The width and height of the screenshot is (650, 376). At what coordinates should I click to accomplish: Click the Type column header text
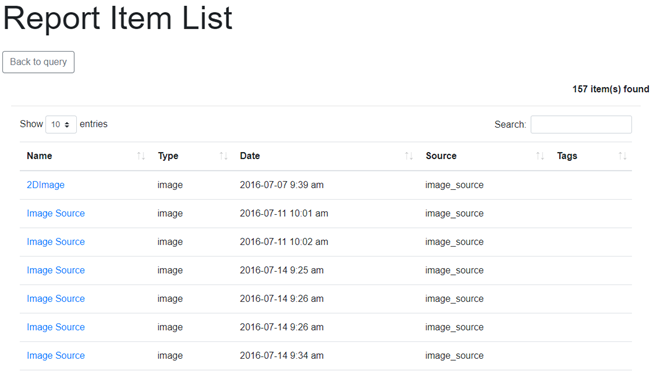pyautogui.click(x=168, y=156)
